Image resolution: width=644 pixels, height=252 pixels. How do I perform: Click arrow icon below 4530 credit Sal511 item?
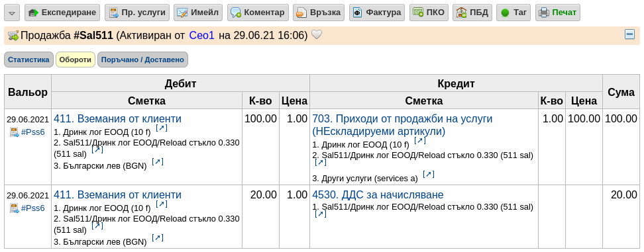click(321, 214)
